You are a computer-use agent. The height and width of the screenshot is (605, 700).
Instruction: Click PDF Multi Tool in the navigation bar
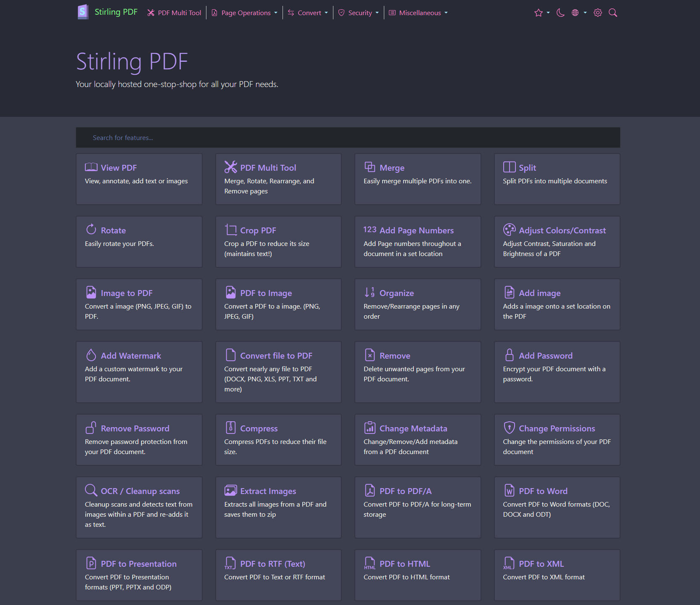(x=174, y=13)
